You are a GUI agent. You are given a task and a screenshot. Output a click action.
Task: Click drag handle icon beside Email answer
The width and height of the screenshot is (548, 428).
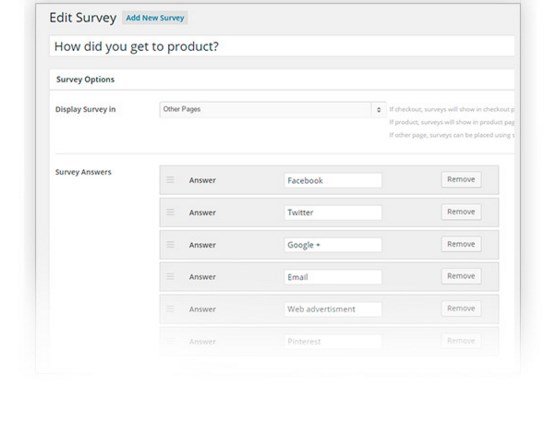point(170,276)
